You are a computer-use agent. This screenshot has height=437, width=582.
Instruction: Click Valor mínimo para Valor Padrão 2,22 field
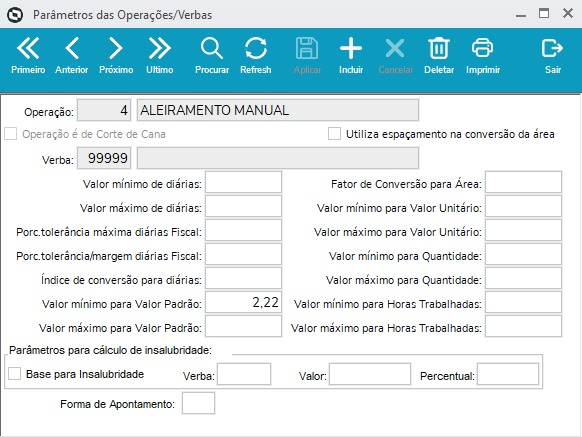click(x=243, y=302)
